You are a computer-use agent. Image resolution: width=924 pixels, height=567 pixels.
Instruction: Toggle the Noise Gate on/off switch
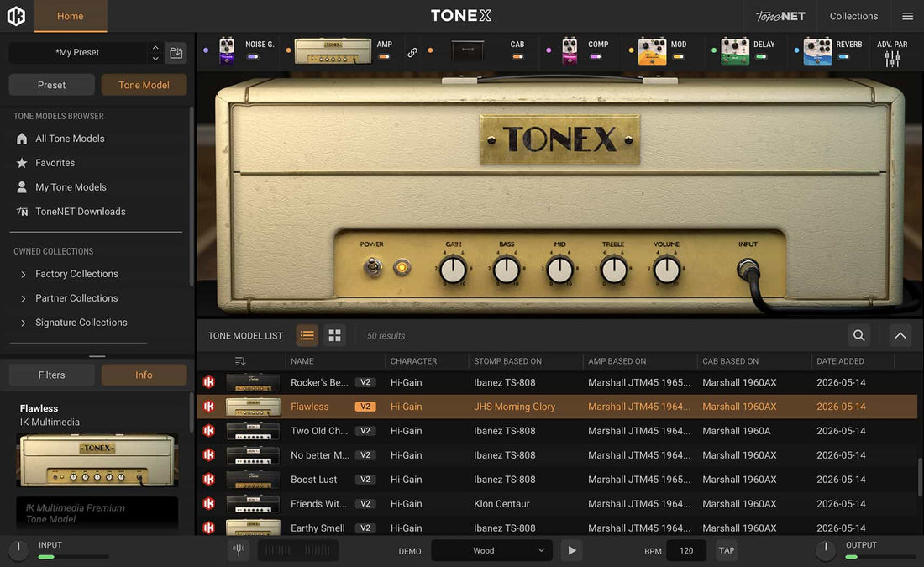[253, 56]
